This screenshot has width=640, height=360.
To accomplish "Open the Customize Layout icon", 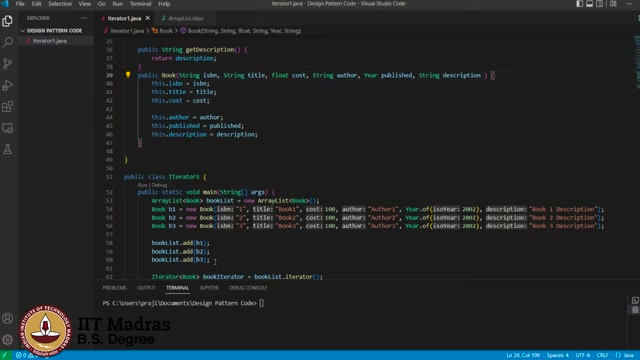I will point(613,4).
